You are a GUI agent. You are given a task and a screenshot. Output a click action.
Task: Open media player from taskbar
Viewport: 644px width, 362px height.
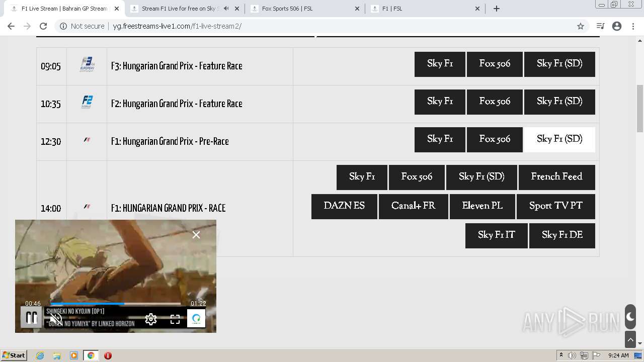point(74,355)
